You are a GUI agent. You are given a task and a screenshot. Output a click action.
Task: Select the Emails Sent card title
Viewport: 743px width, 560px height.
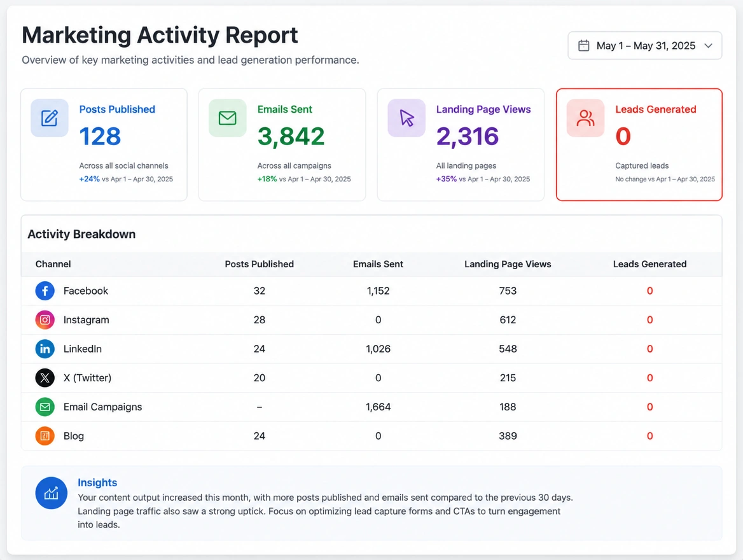(285, 109)
